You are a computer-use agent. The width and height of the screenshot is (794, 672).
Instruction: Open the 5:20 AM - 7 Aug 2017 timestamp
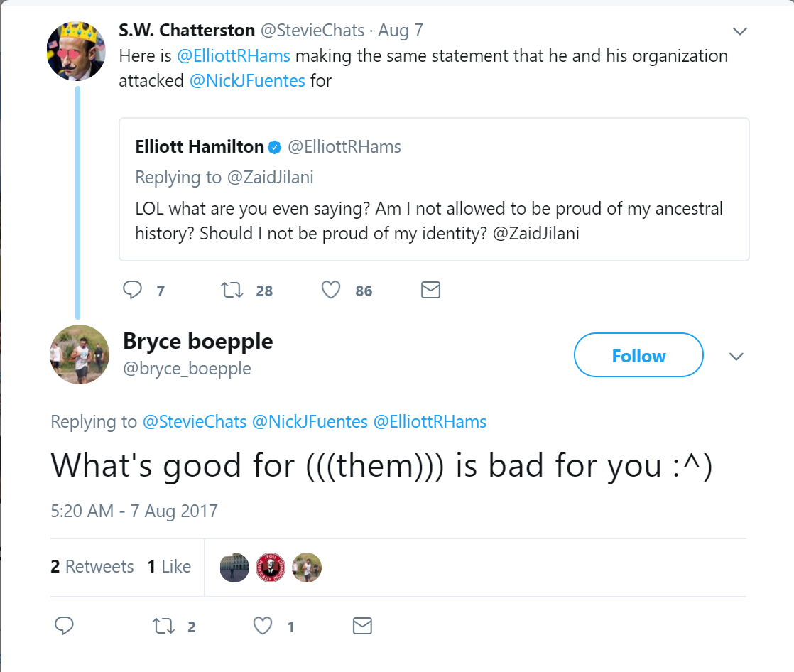[134, 511]
